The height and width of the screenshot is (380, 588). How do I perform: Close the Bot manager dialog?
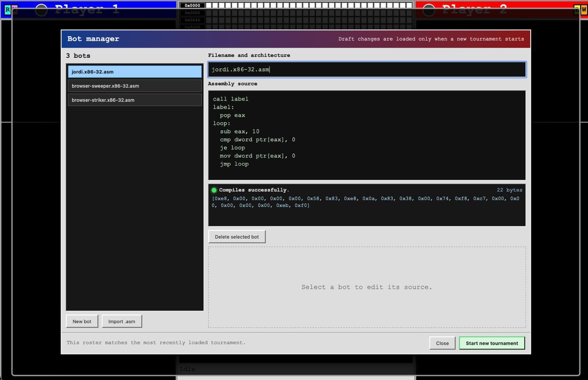point(442,343)
